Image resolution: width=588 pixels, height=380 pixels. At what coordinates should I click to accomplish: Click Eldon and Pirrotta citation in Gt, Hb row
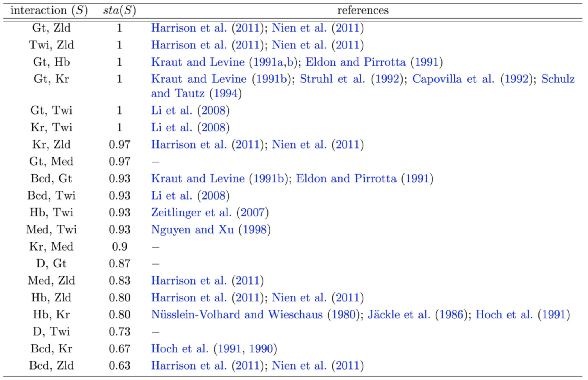pos(356,62)
